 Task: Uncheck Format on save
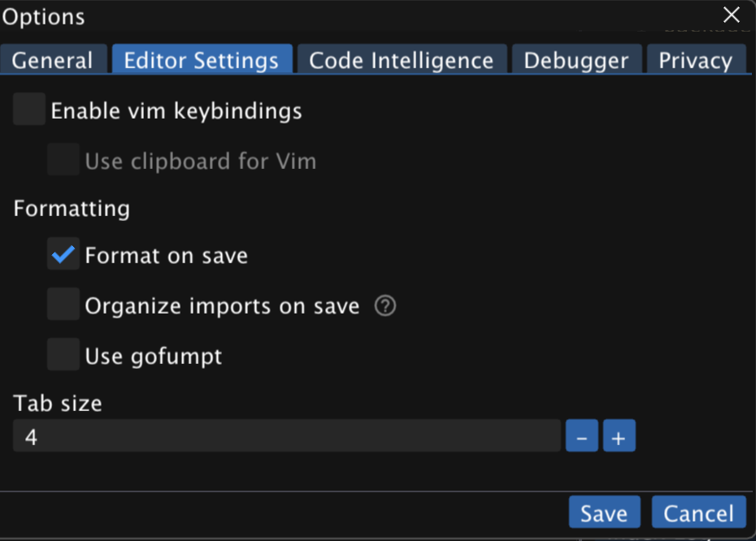click(x=63, y=255)
